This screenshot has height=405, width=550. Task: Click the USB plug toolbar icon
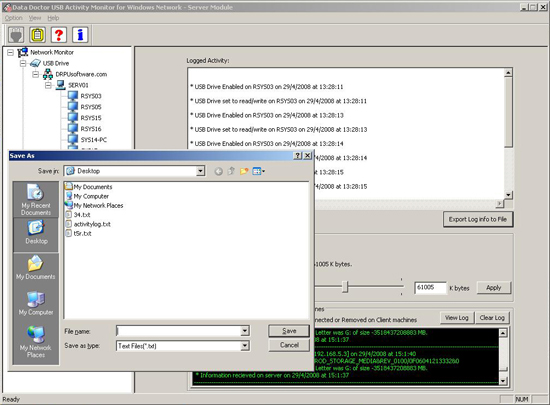click(x=16, y=35)
